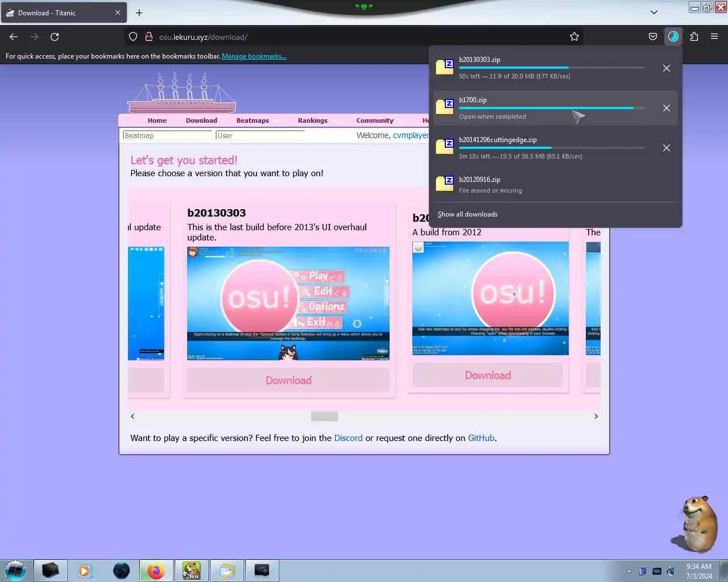
Task: Open a new tab with plus button
Action: pyautogui.click(x=139, y=13)
